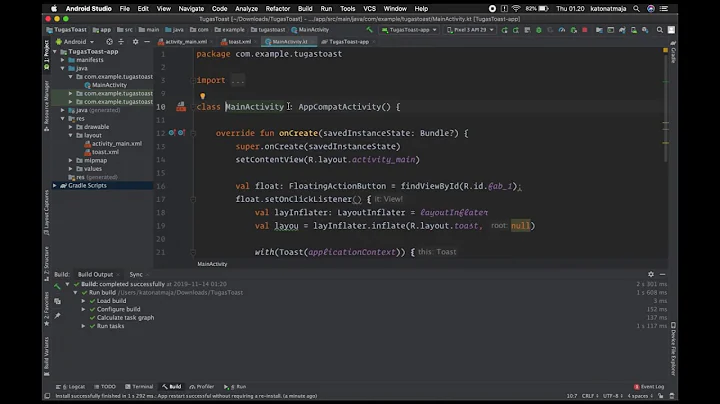Toggle the Layout Captures side button
This screenshot has height=404, width=720.
tap(46, 213)
